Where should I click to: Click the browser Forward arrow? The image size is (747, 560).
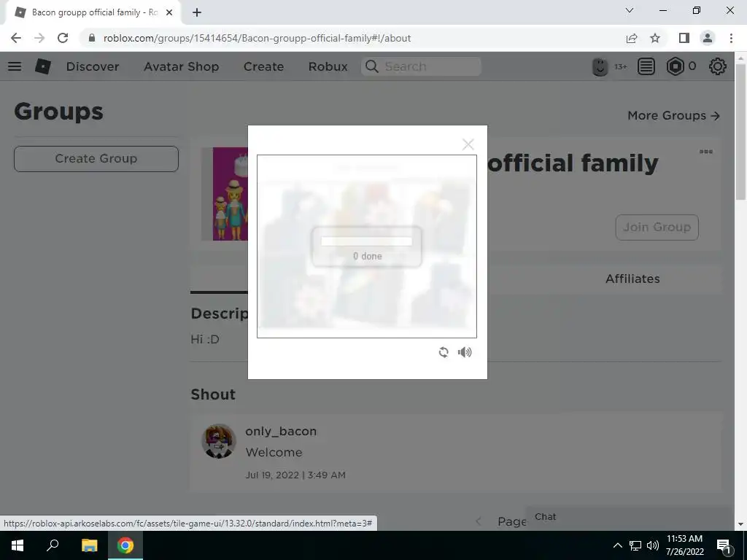click(x=39, y=38)
